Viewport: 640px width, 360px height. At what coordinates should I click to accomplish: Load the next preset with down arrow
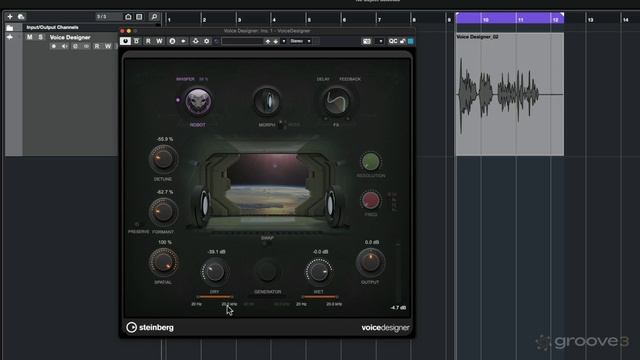[x=276, y=41]
